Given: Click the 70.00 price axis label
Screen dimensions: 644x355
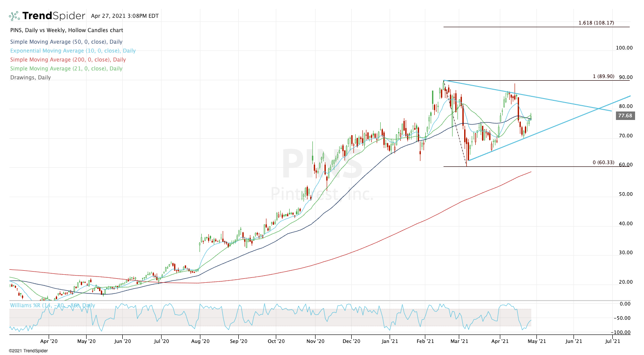Looking at the screenshot, I should tap(625, 136).
